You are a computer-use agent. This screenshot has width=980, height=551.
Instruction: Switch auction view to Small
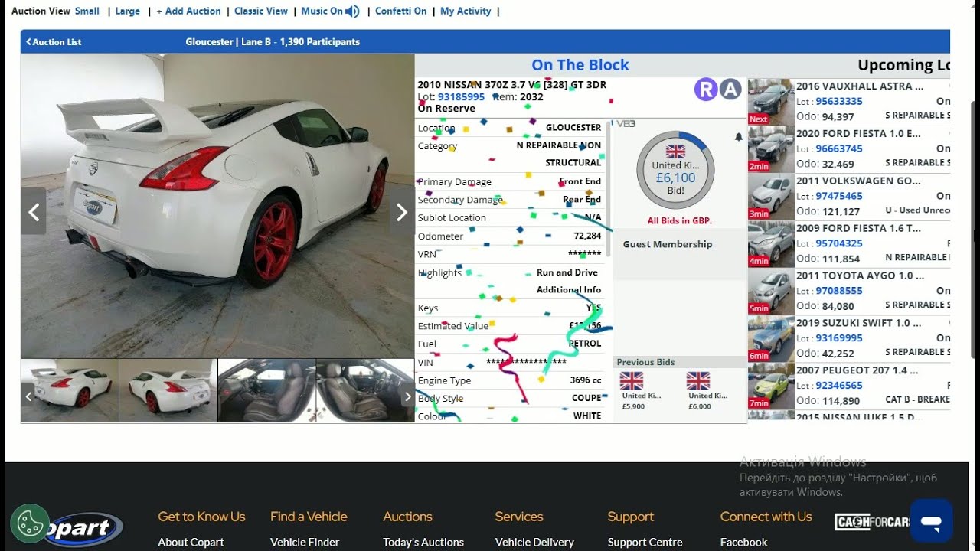click(x=87, y=11)
